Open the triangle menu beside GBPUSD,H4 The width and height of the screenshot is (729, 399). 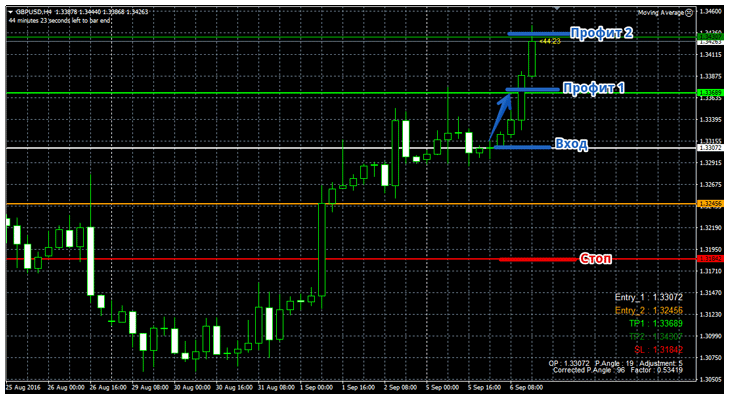point(11,12)
